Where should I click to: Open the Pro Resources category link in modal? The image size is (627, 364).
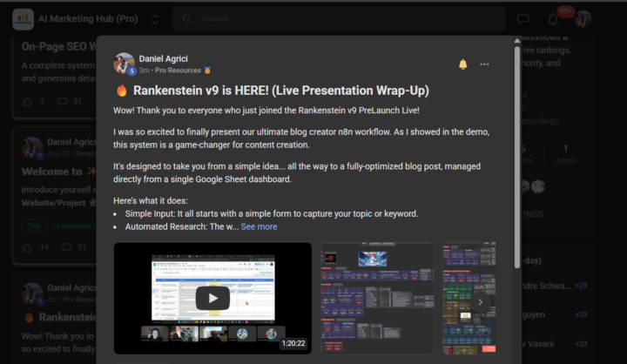pyautogui.click(x=178, y=71)
